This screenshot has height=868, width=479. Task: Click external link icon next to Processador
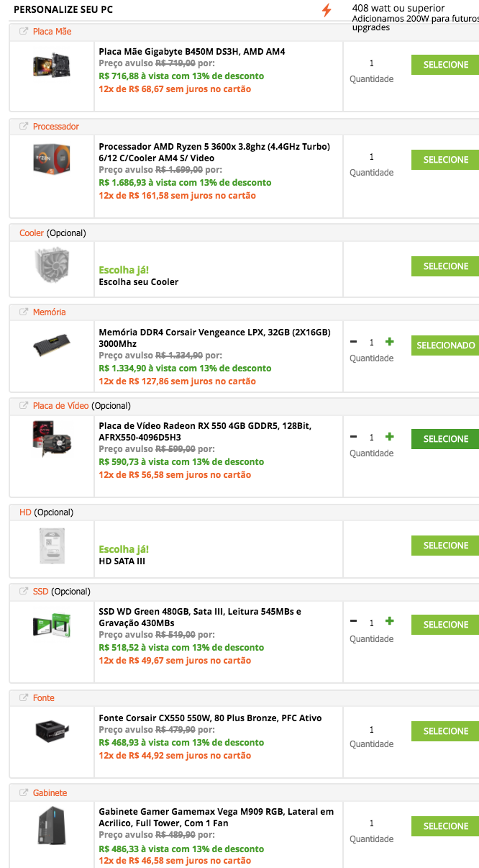click(24, 127)
